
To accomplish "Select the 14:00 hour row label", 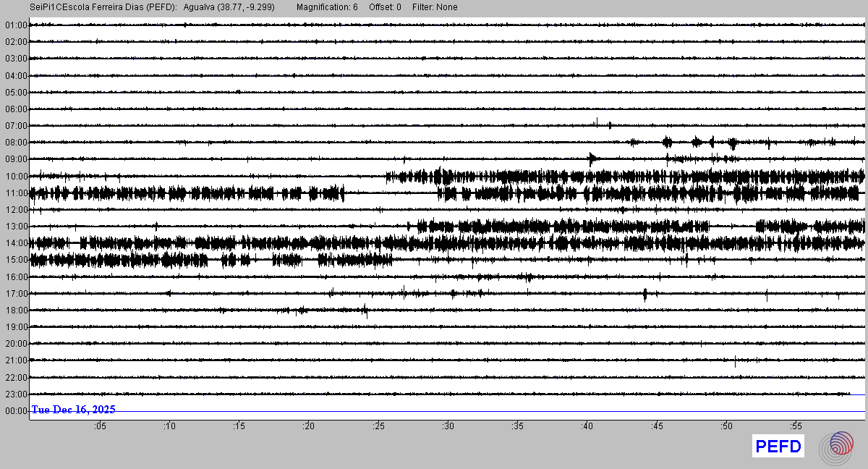I will [16, 243].
